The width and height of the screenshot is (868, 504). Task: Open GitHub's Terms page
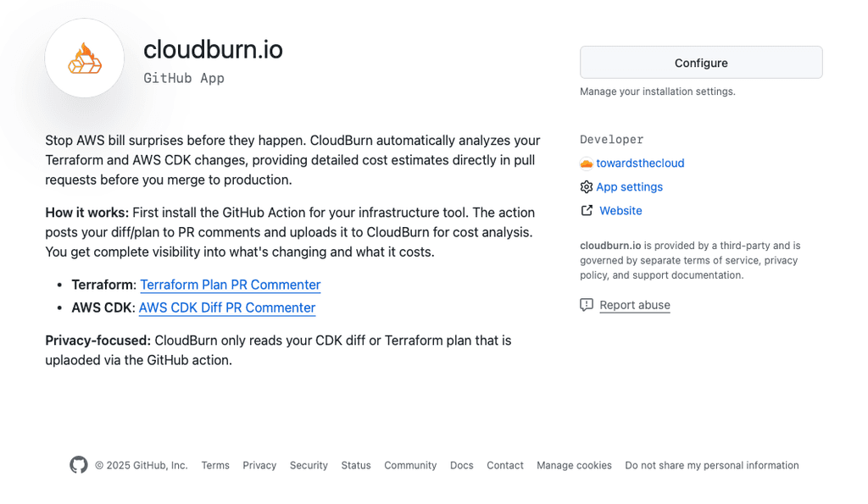(214, 465)
